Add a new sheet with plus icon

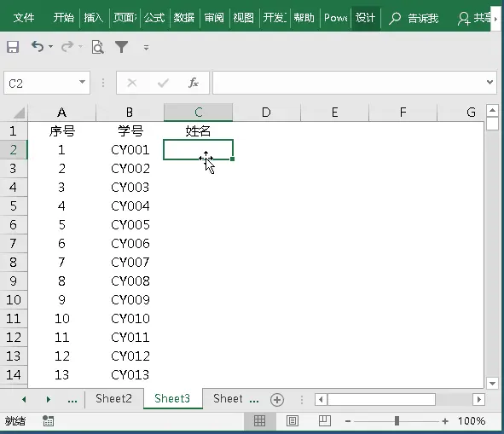277,400
